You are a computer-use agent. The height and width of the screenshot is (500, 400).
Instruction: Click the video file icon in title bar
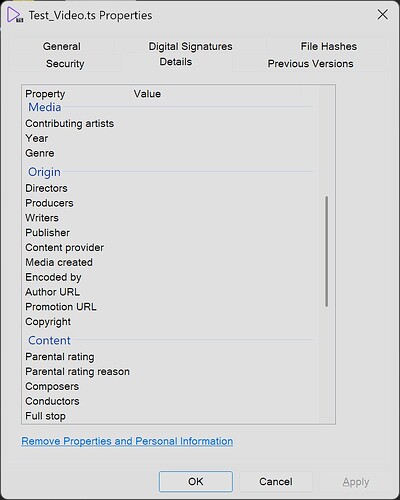pos(15,15)
